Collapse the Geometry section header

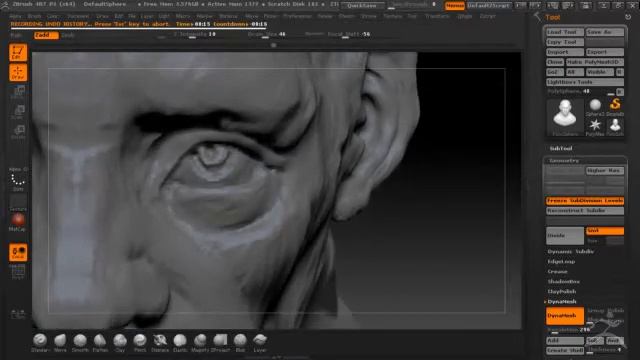click(x=564, y=161)
